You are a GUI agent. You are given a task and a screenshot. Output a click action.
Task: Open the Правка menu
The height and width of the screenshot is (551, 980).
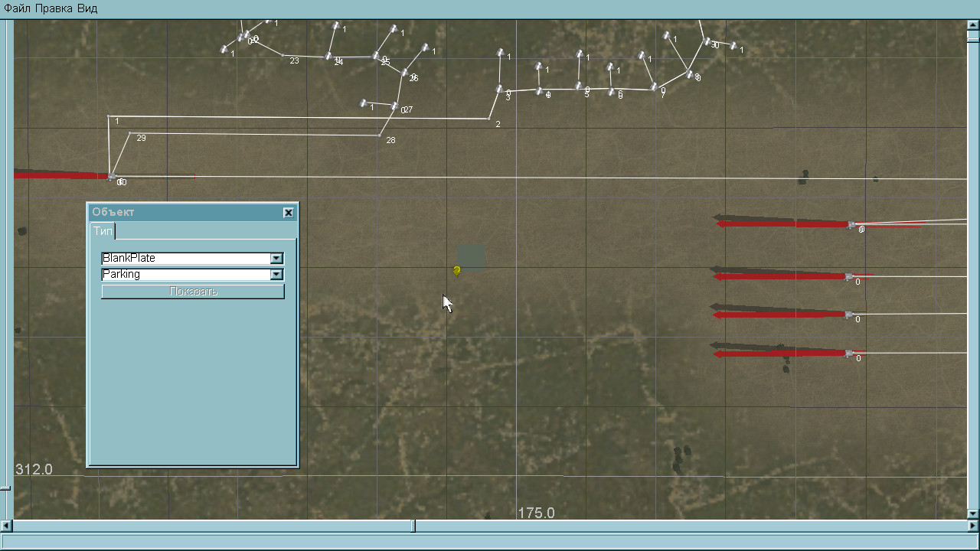tap(54, 8)
